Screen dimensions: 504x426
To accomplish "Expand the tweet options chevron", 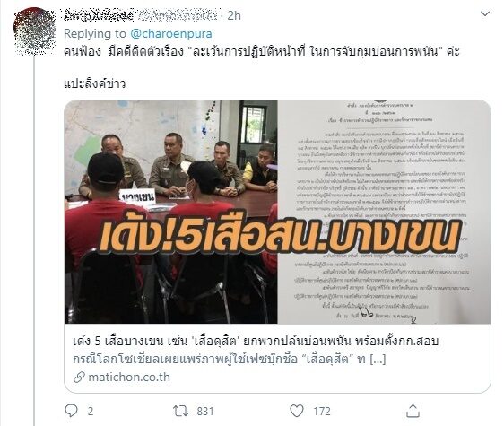I will tap(484, 13).
